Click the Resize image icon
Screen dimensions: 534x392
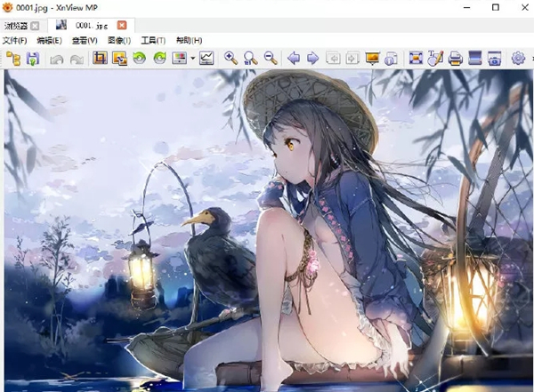click(x=118, y=59)
